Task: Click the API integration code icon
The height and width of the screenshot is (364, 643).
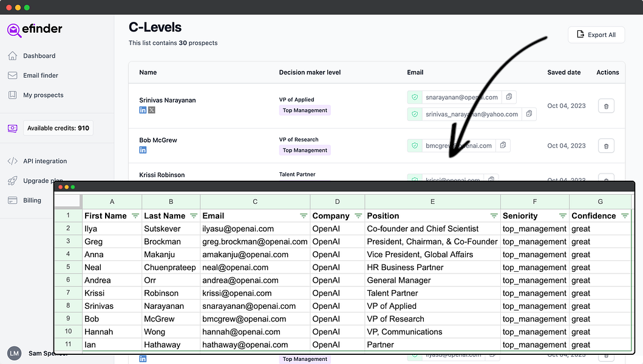Action: [x=13, y=161]
